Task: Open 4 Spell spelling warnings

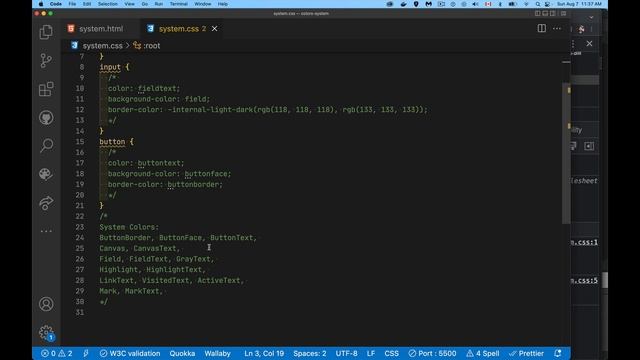Action: (483, 353)
